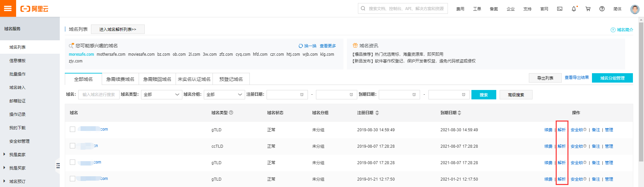
Task: Sort by 注册日期 column arrows
Action: tap(377, 113)
